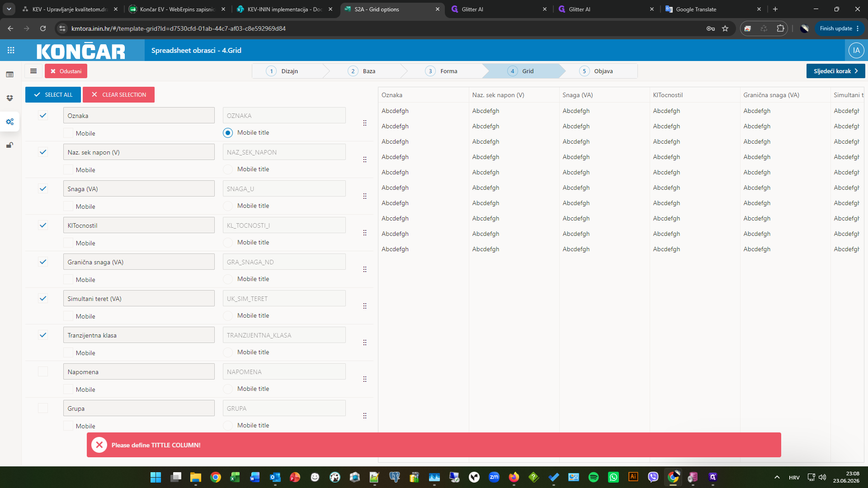Show hidden system tray icons chevron
This screenshot has height=488, width=868.
point(777,477)
